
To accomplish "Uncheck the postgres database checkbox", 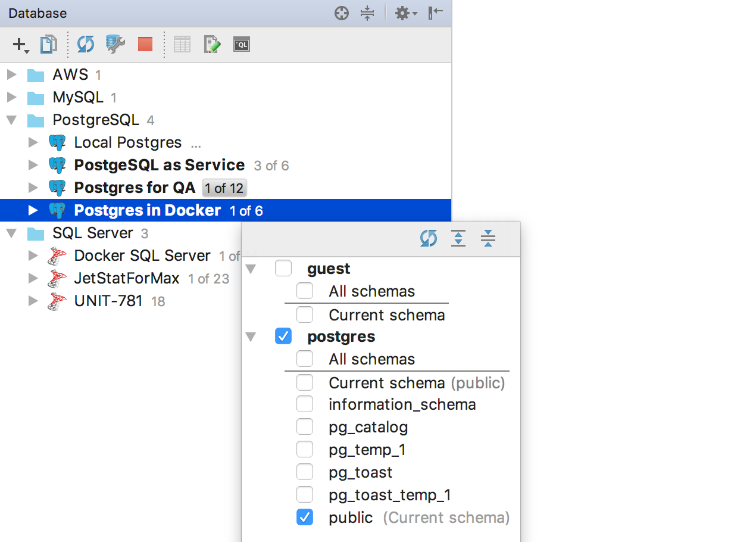I will click(283, 337).
